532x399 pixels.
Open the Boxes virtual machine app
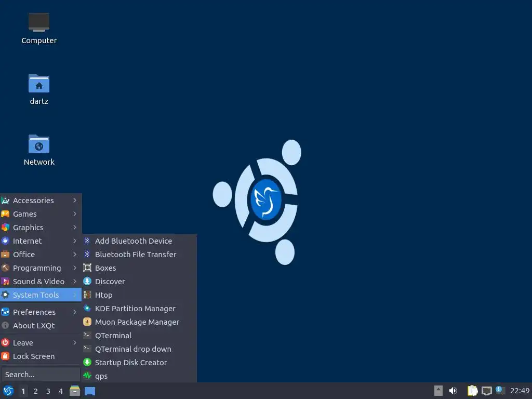click(139, 268)
